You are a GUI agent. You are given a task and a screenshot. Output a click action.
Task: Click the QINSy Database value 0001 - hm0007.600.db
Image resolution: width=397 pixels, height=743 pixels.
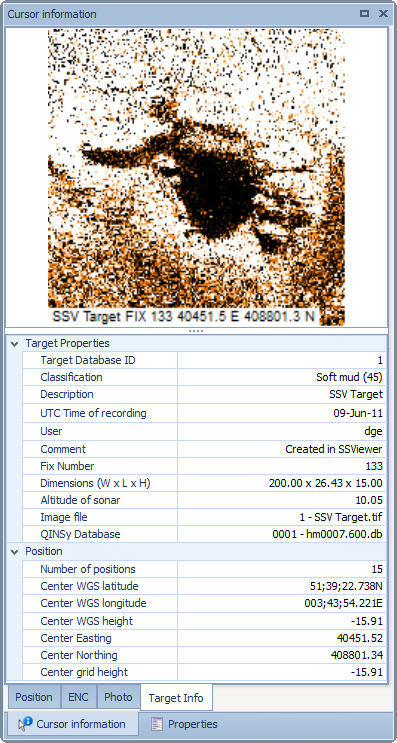328,535
